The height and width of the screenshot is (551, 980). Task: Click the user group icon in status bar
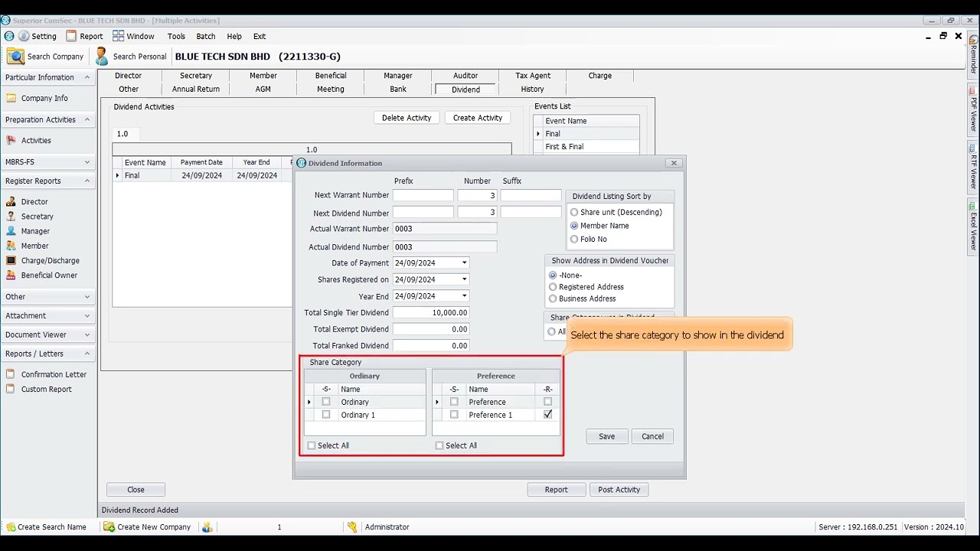[207, 527]
